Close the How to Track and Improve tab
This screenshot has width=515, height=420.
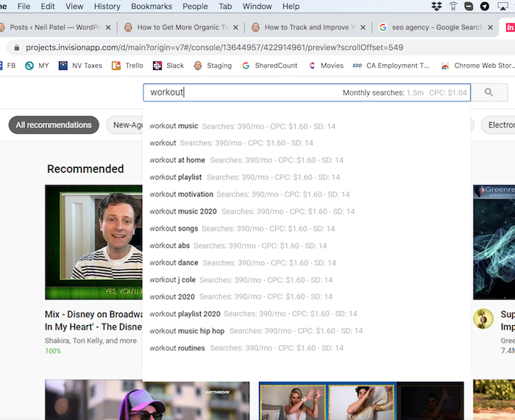coord(363,28)
